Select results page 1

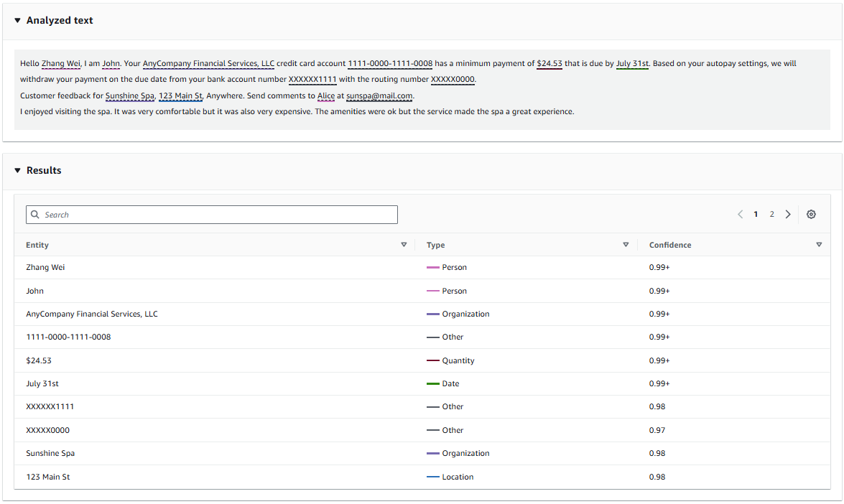(x=756, y=214)
